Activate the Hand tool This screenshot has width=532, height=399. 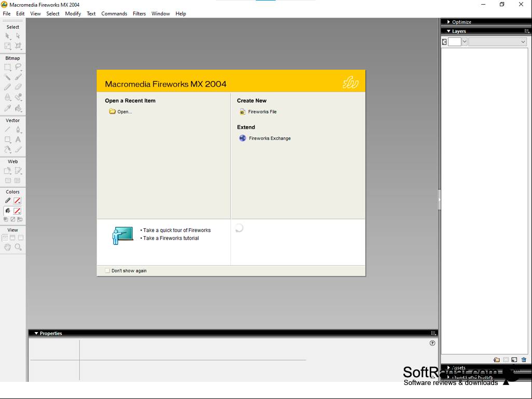(x=7, y=247)
